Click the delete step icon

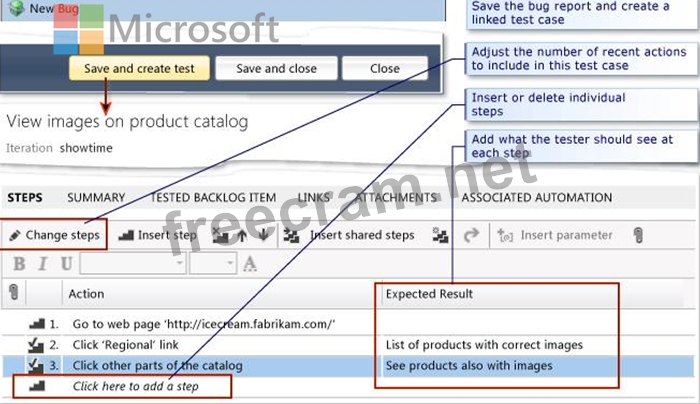[220, 235]
